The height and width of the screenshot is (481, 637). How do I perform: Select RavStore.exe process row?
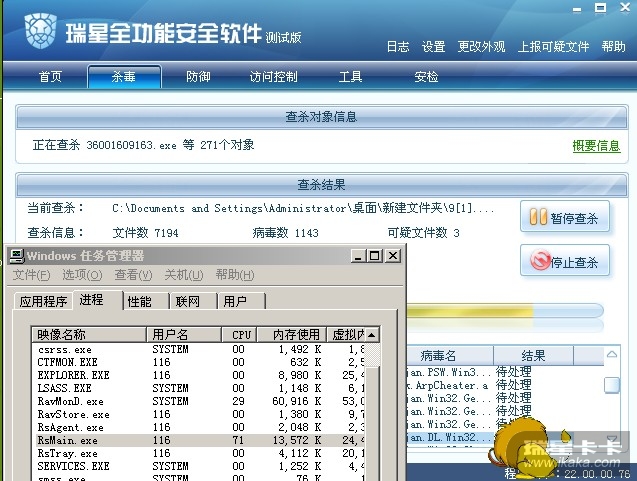point(199,414)
